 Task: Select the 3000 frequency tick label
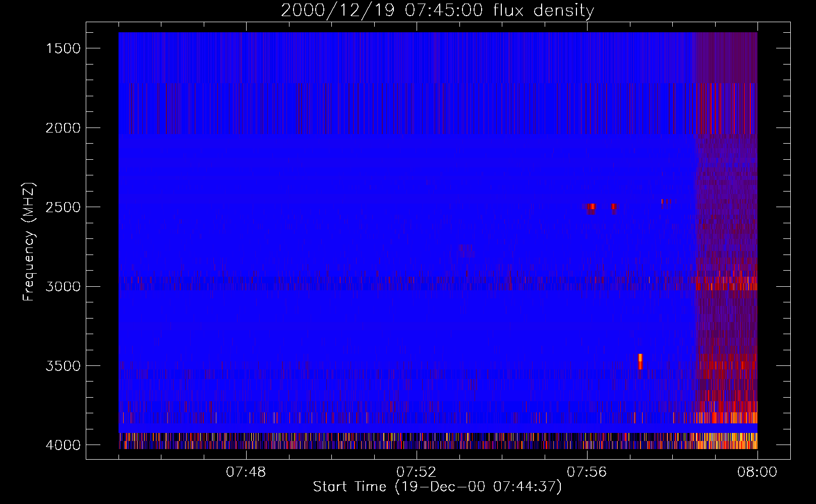[63, 287]
